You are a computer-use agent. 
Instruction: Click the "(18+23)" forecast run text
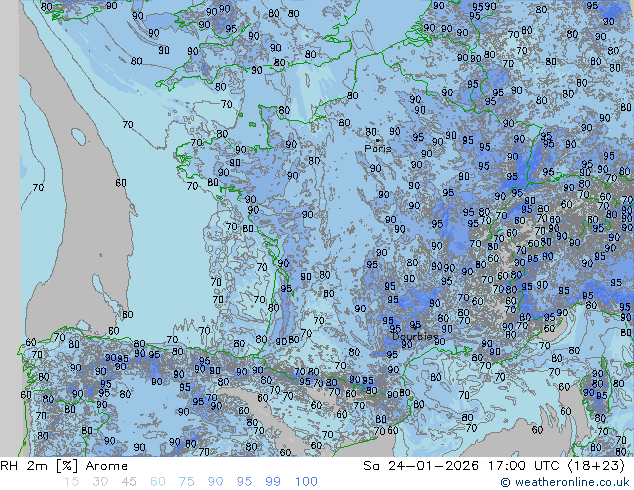[x=596, y=466]
